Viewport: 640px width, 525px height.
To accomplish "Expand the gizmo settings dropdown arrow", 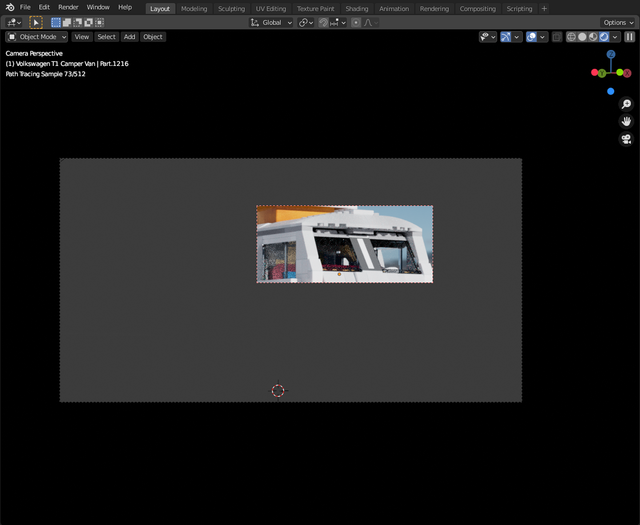I will [517, 37].
